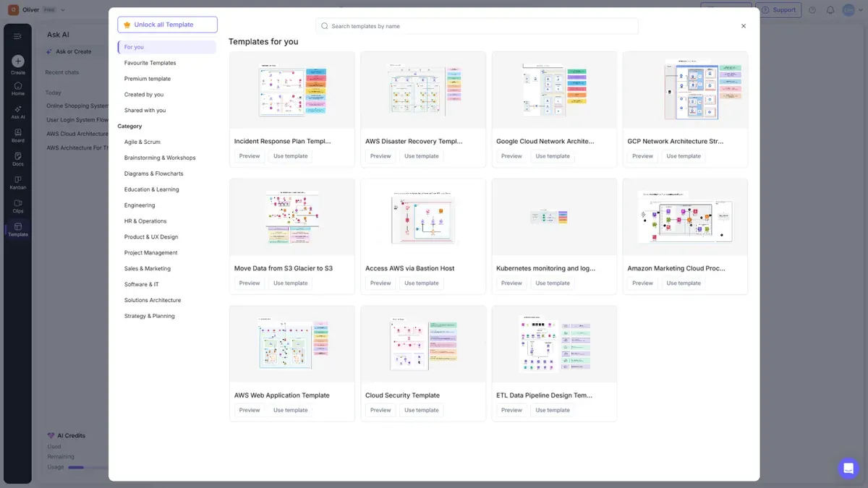The height and width of the screenshot is (488, 868).
Task: Use the GCP Network Architecture template
Action: pyautogui.click(x=684, y=156)
